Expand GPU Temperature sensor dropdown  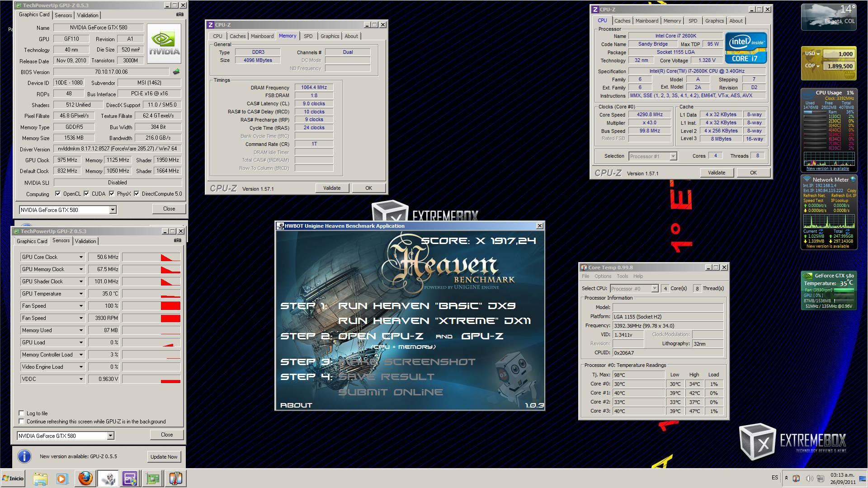click(x=81, y=294)
